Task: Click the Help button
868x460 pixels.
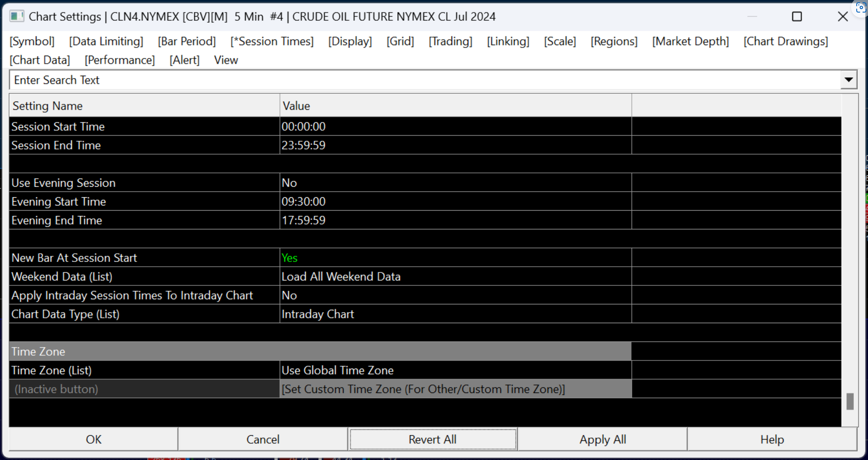Action: pos(772,439)
